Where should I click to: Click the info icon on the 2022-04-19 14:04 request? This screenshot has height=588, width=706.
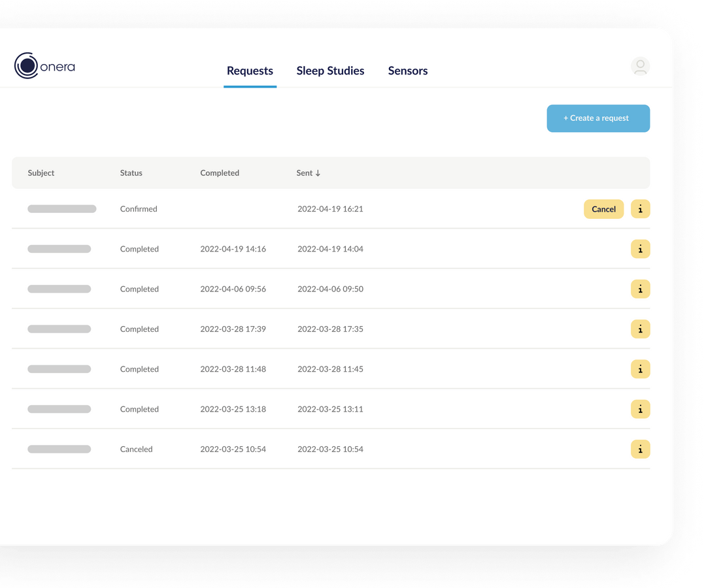point(640,249)
